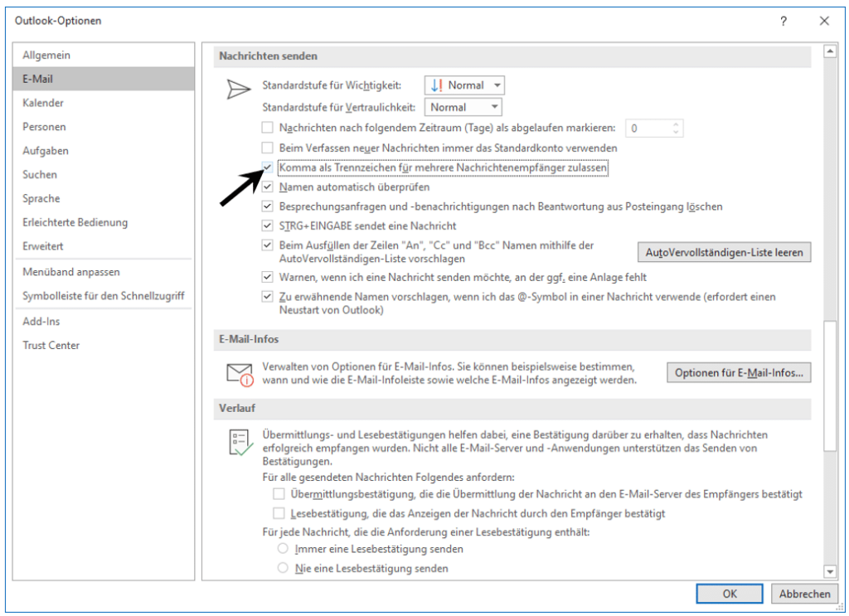Toggle @-Symbol name suggestions checkbox
This screenshot has width=849, height=616.
click(267, 297)
